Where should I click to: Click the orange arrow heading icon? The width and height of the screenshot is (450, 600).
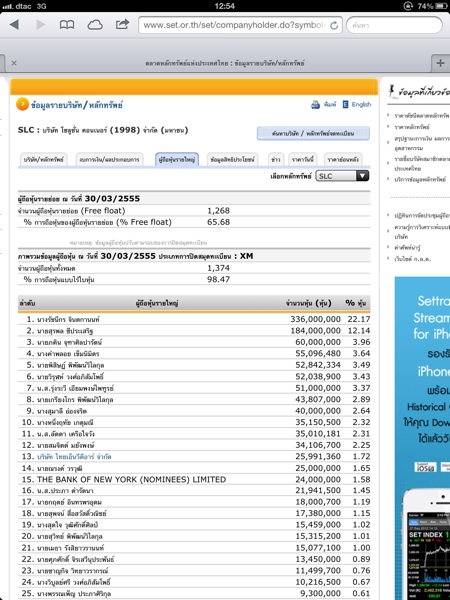(x=23, y=104)
